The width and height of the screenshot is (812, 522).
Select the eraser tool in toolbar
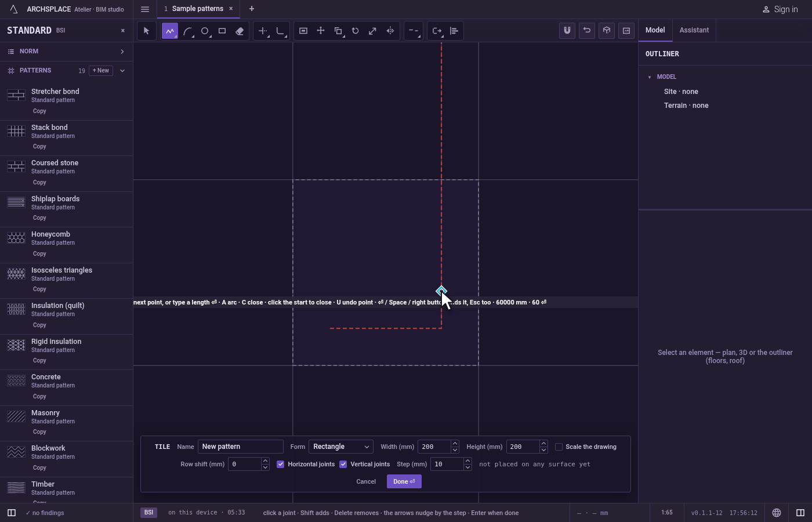point(240,31)
